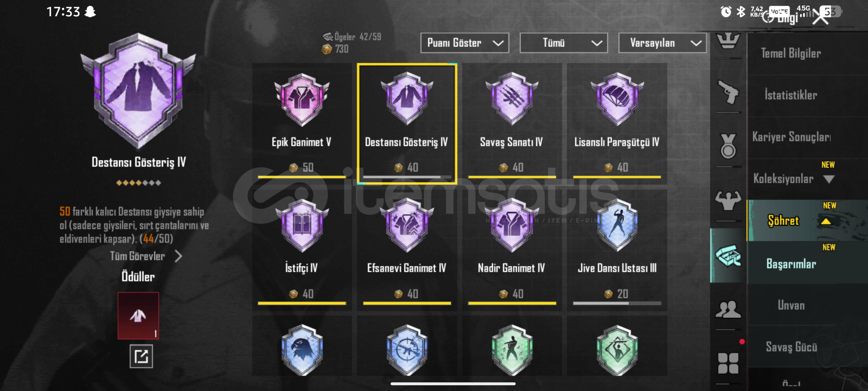Select Jive Dansı Ustası III achievement
This screenshot has width=868, height=391.
point(617,250)
